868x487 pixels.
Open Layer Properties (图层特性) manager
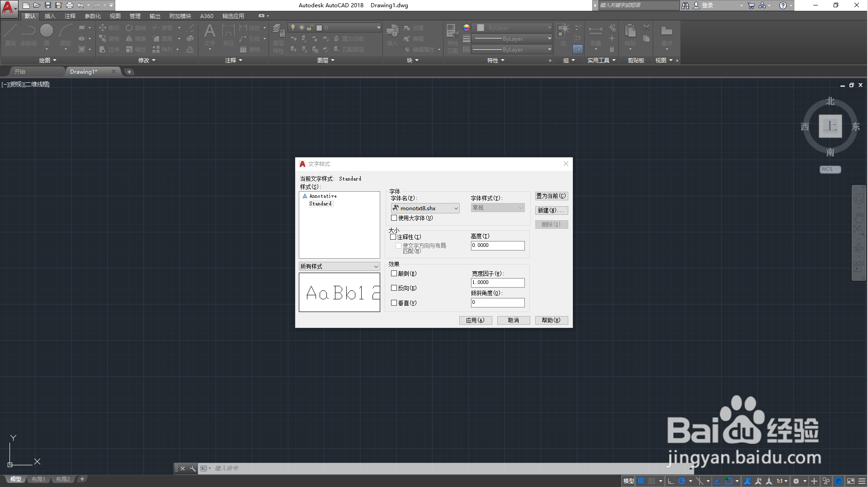(278, 38)
